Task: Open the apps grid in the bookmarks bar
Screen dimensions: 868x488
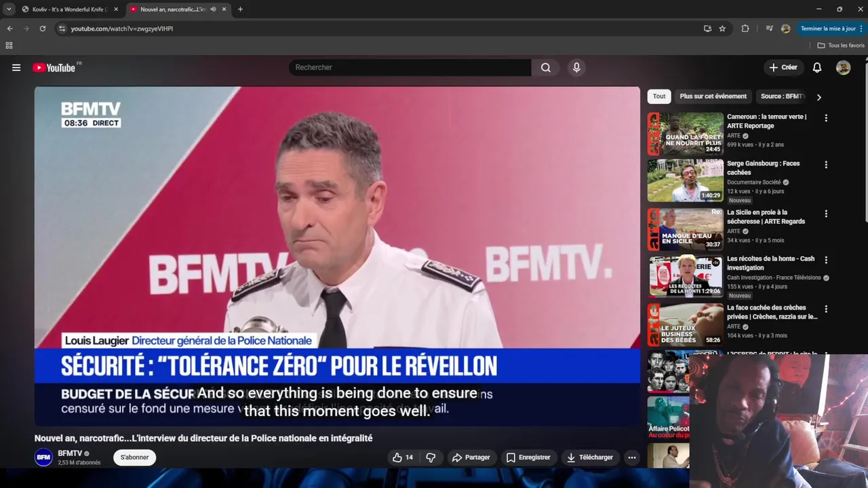Action: 9,45
